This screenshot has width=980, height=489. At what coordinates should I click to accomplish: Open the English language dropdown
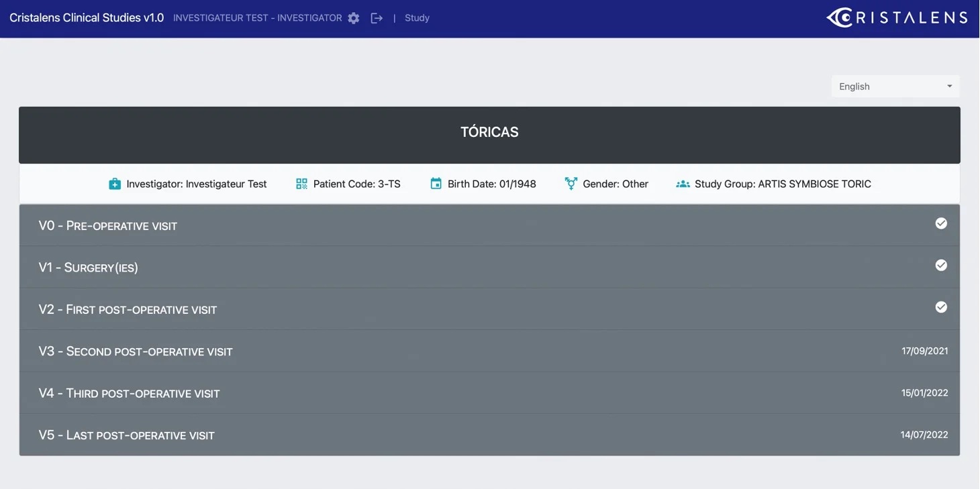click(895, 87)
